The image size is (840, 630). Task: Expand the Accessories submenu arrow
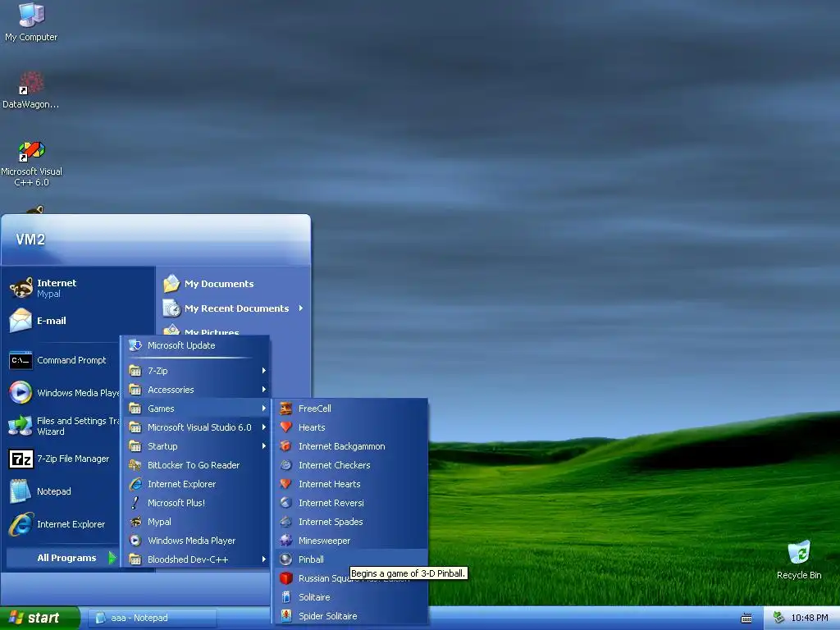click(x=263, y=390)
